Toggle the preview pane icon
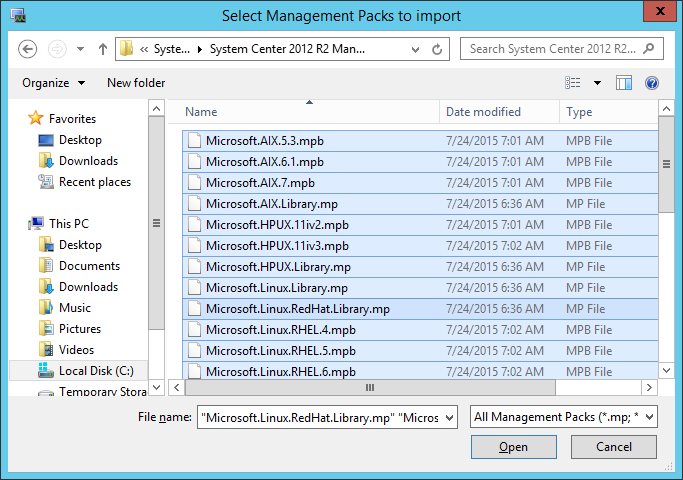The width and height of the screenshot is (683, 480). coord(624,83)
